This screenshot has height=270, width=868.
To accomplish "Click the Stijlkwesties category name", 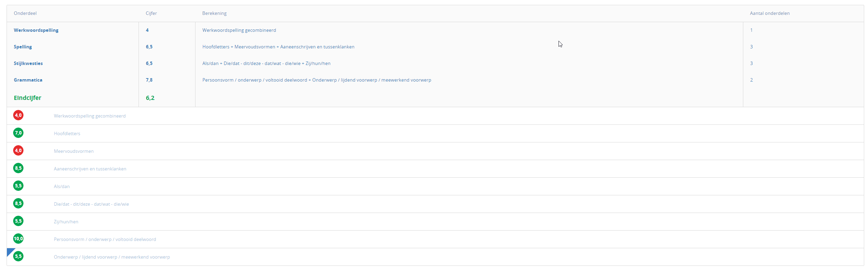I will point(28,64).
